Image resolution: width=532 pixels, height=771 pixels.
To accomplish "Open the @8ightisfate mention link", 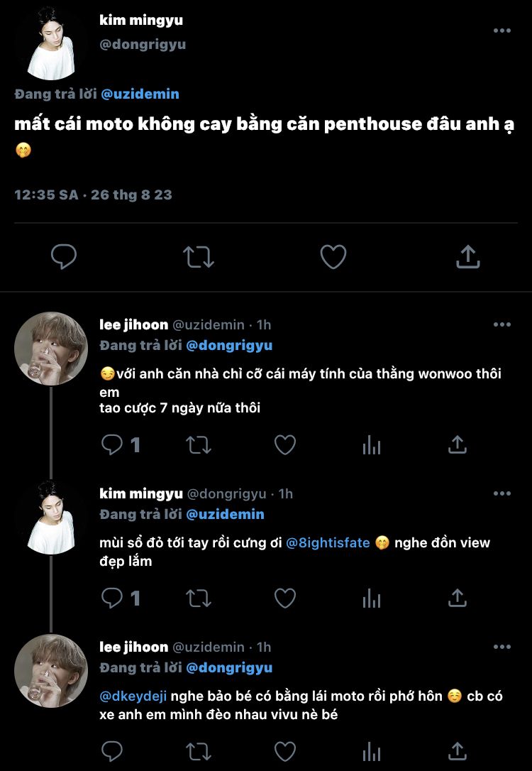I will (328, 543).
